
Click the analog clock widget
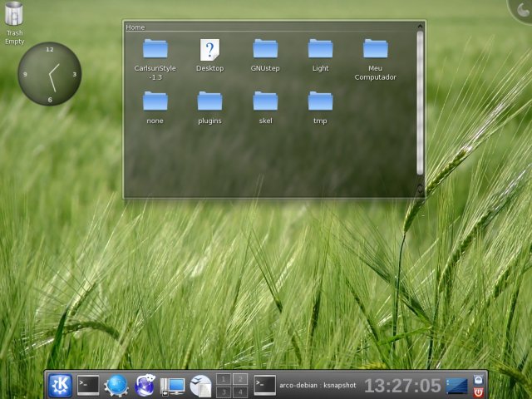pyautogui.click(x=50, y=74)
